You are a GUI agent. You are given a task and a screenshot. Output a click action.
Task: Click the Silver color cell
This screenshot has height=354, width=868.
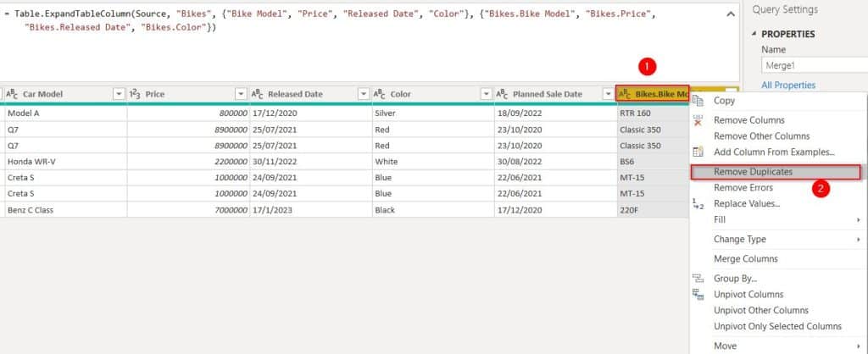(433, 113)
